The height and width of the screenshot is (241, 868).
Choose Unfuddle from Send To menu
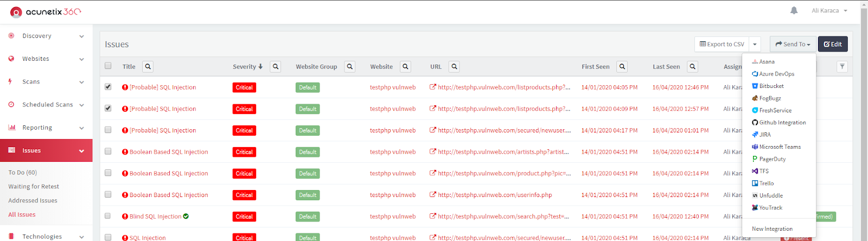click(767, 195)
